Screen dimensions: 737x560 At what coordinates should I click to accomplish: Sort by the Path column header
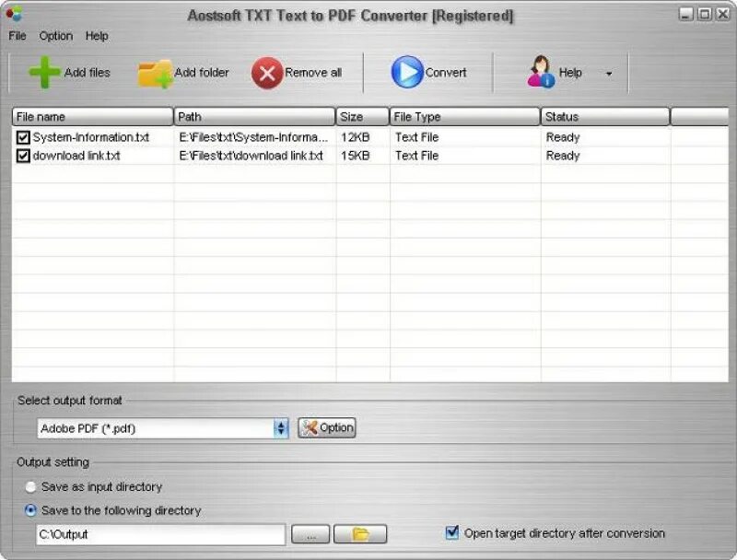(x=255, y=116)
